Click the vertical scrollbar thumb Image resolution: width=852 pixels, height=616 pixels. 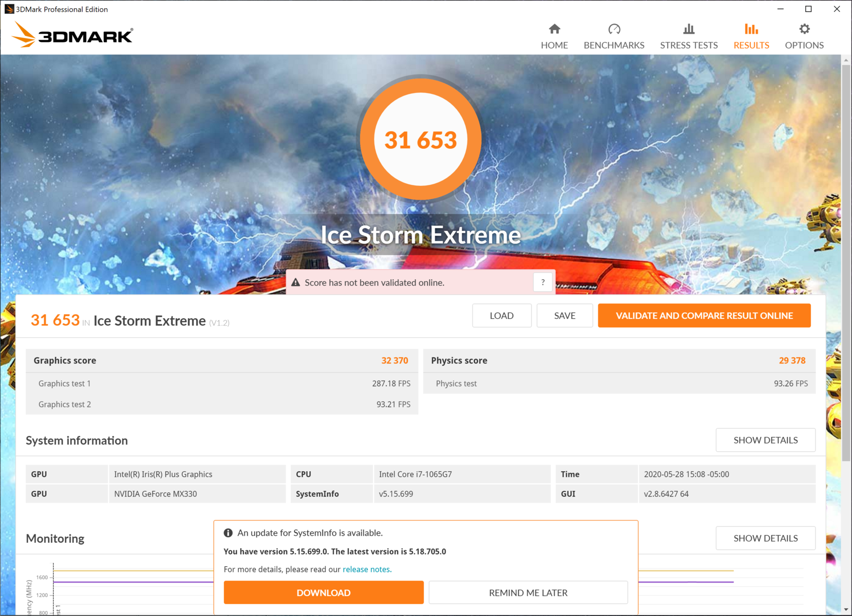pos(846,262)
